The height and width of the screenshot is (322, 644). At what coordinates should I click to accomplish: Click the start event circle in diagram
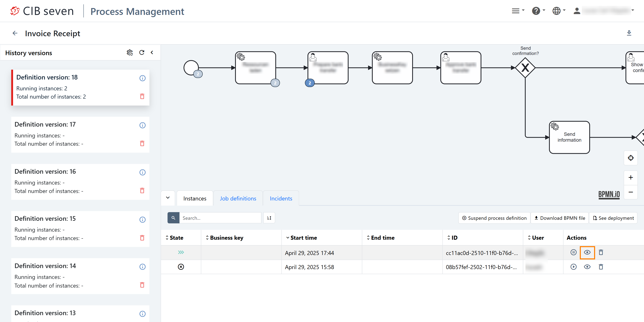click(191, 67)
